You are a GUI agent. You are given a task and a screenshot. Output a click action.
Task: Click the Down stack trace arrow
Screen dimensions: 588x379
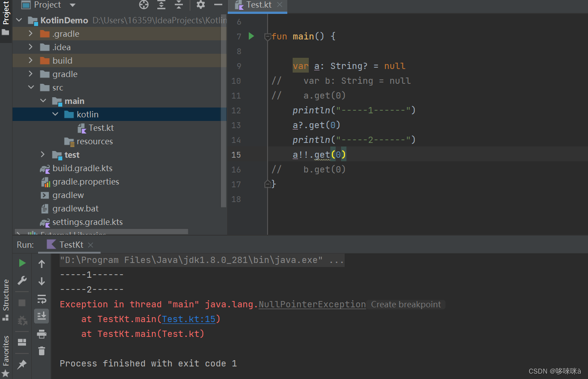(x=42, y=281)
